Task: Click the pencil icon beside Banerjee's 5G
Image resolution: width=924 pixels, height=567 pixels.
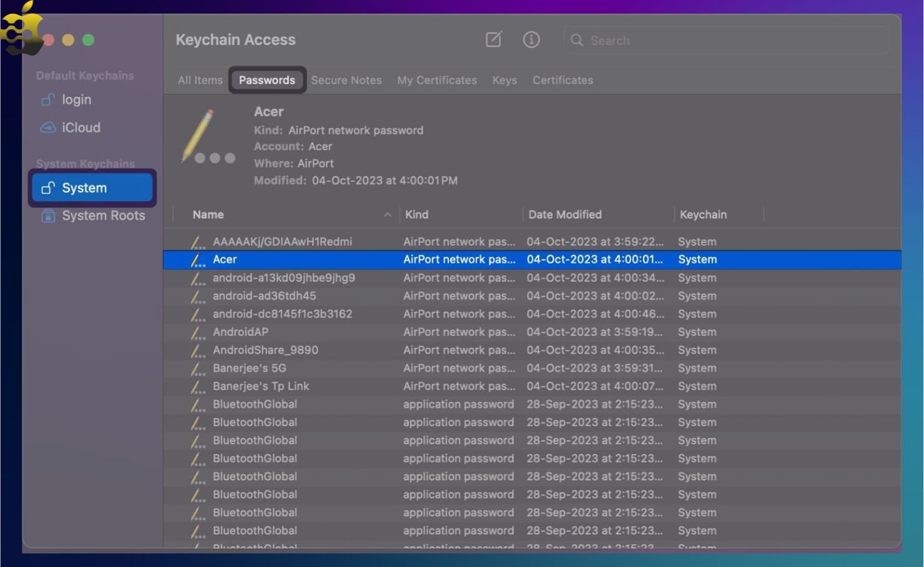Action: click(198, 369)
